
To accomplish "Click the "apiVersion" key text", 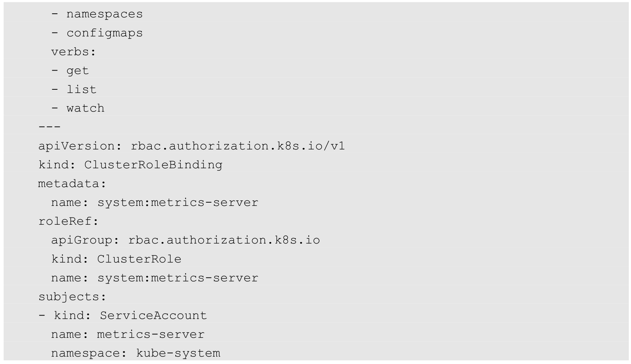I will click(x=76, y=146).
